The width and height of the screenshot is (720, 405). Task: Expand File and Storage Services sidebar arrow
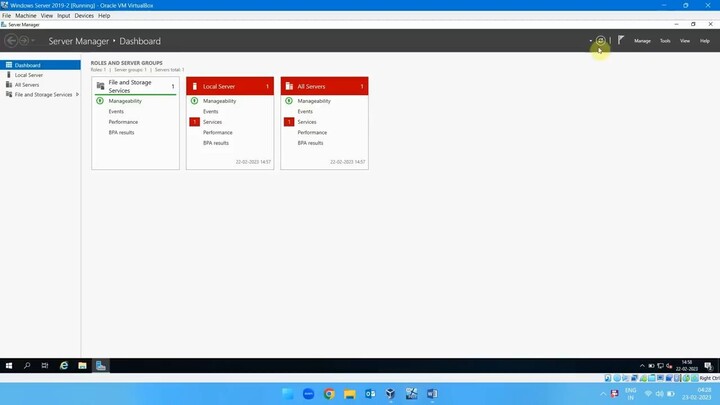click(77, 94)
